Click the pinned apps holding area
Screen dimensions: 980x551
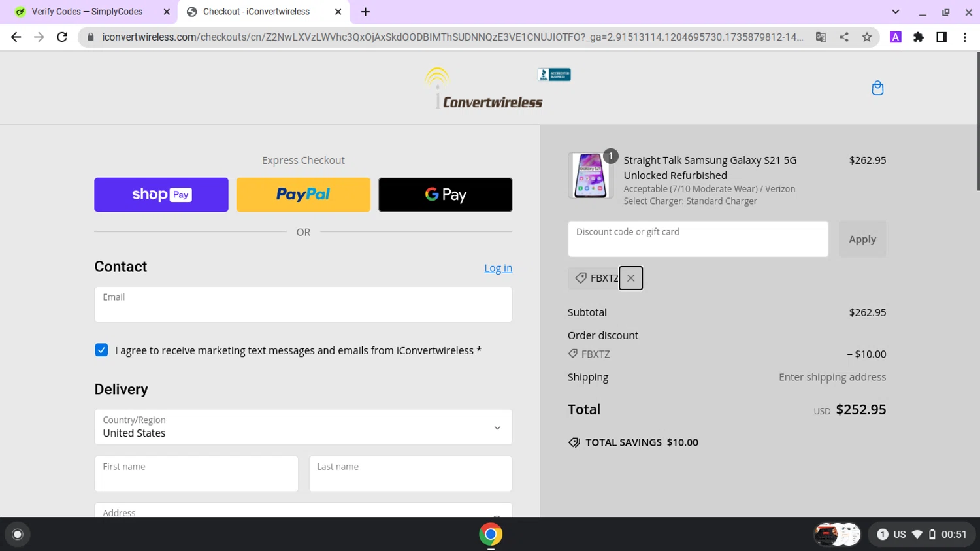coord(837,534)
